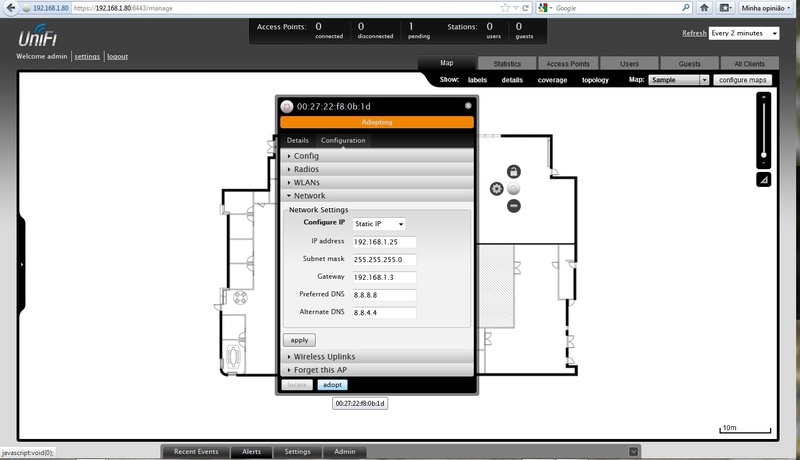This screenshot has width=800, height=460.
Task: Close the AP properties dialog
Action: point(468,106)
